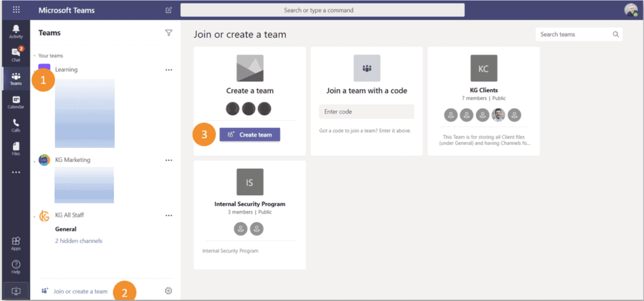The image size is (644, 301).
Task: Select the Learning team
Action: coord(66,69)
